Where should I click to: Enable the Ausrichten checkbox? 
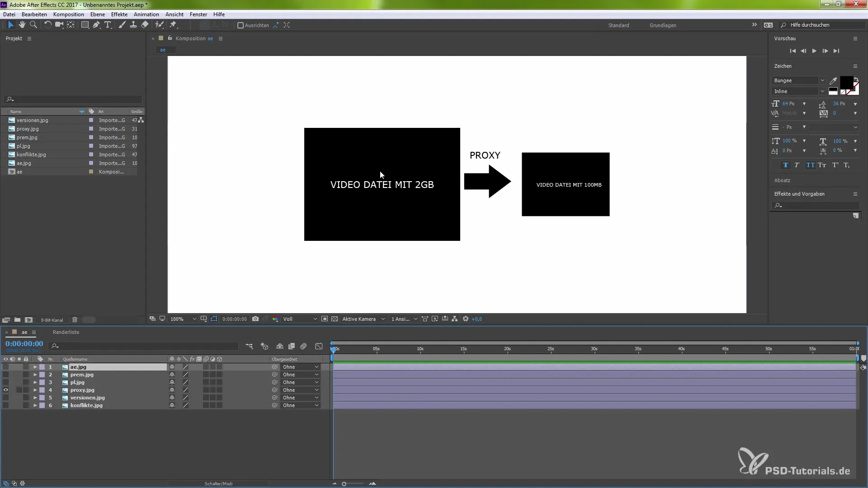[x=241, y=25]
